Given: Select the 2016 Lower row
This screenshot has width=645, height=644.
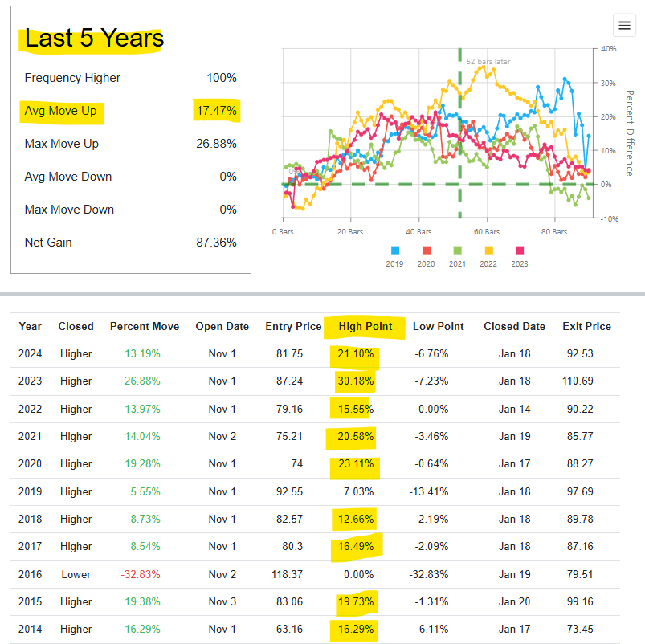Looking at the screenshot, I should coord(315,574).
